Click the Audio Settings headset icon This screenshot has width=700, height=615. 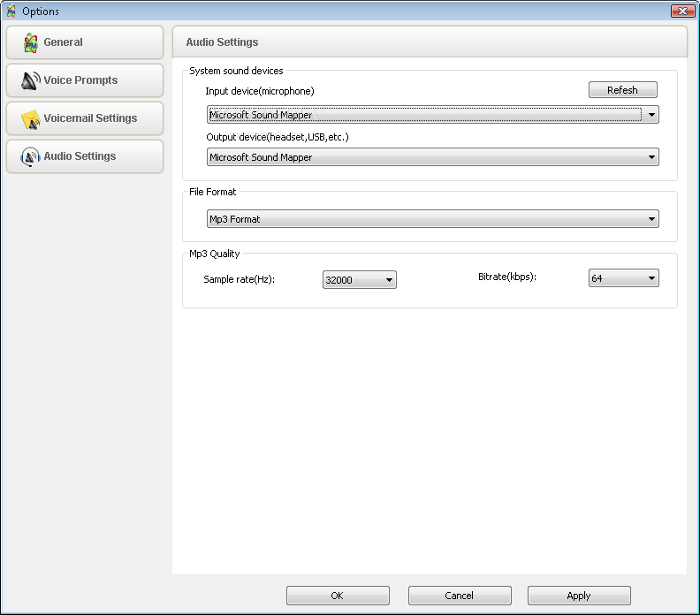(30, 156)
